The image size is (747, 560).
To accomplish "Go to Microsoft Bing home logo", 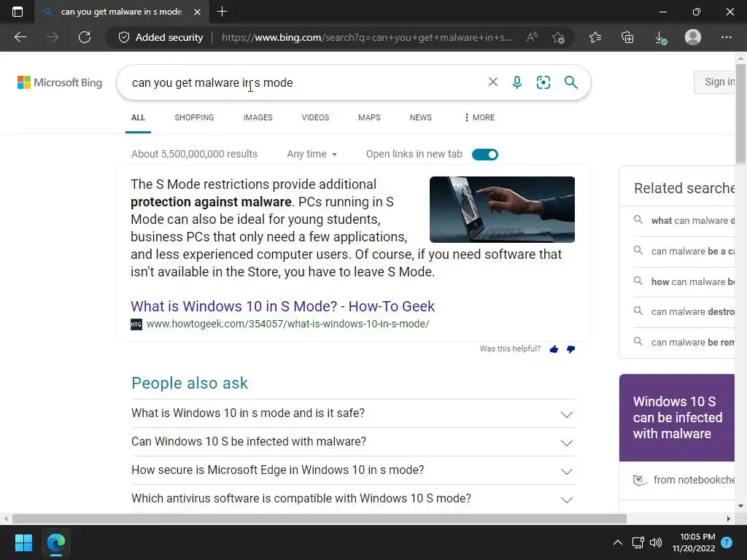I will coord(60,82).
